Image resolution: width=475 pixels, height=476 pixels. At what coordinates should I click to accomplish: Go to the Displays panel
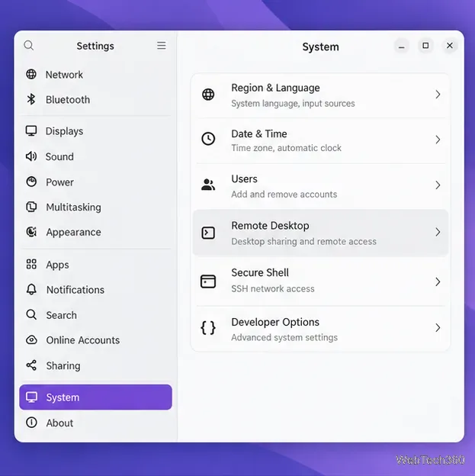click(95, 131)
